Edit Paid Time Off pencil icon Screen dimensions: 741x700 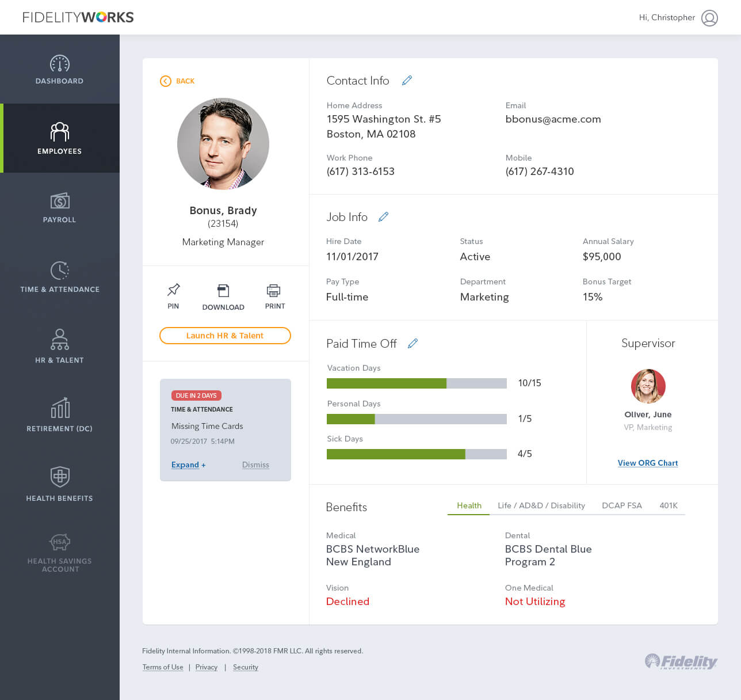tap(412, 344)
